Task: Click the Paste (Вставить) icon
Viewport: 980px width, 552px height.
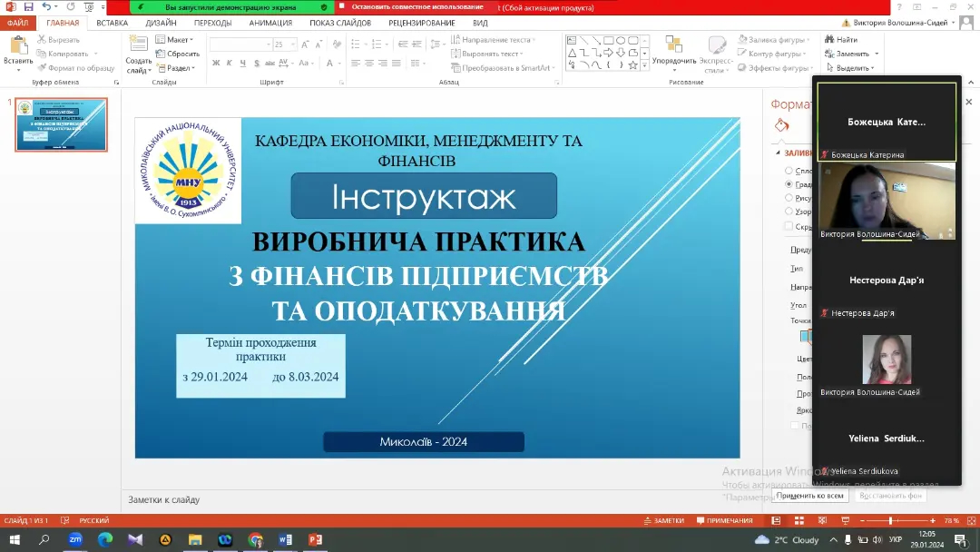Action: tap(17, 49)
